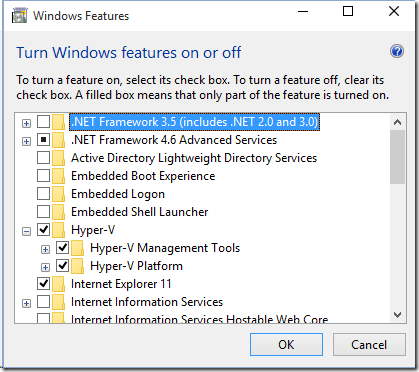Uncheck the Internet Explorer 11 checkbox

[43, 284]
